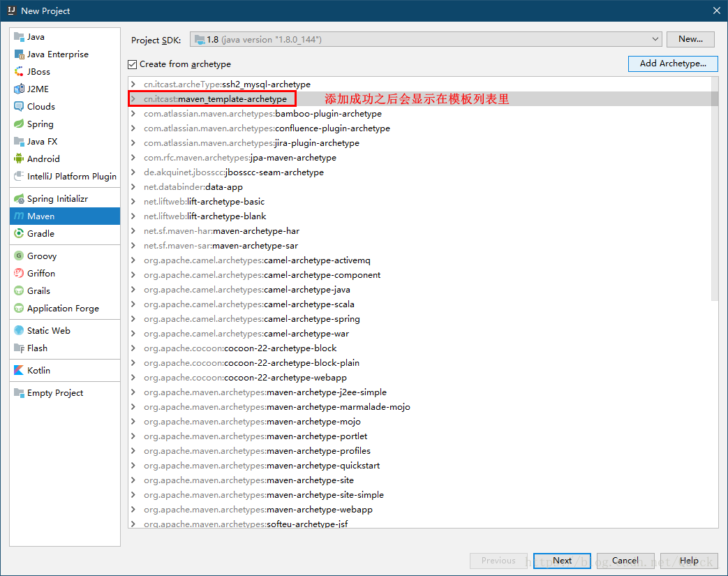Click the Add Archetype... button

(673, 64)
